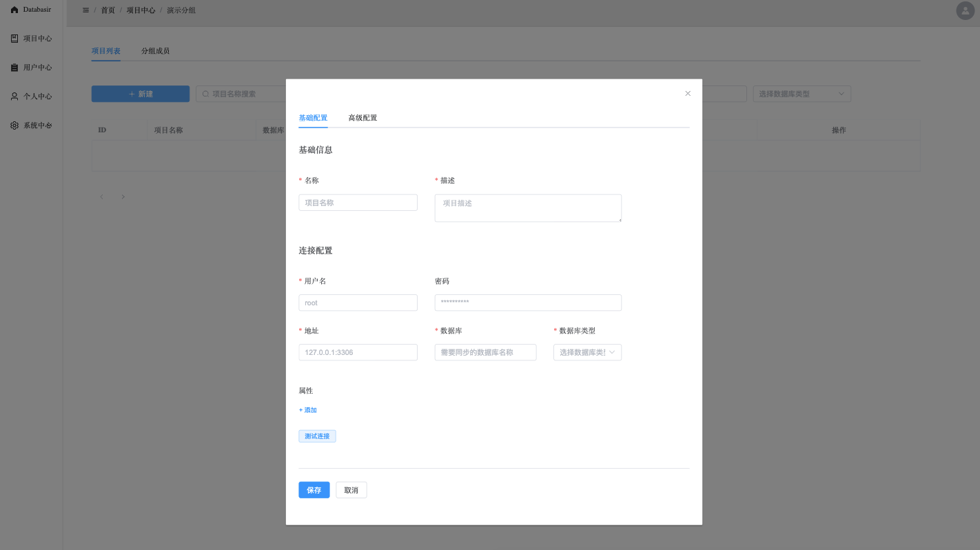Go to previous page arrow
The width and height of the screenshot is (980, 550).
coord(101,197)
